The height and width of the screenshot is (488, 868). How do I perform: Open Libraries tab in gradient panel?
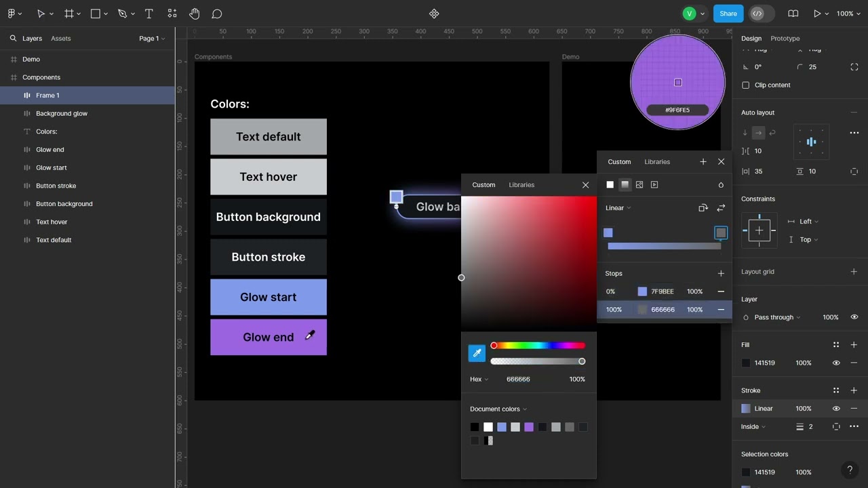(x=657, y=162)
